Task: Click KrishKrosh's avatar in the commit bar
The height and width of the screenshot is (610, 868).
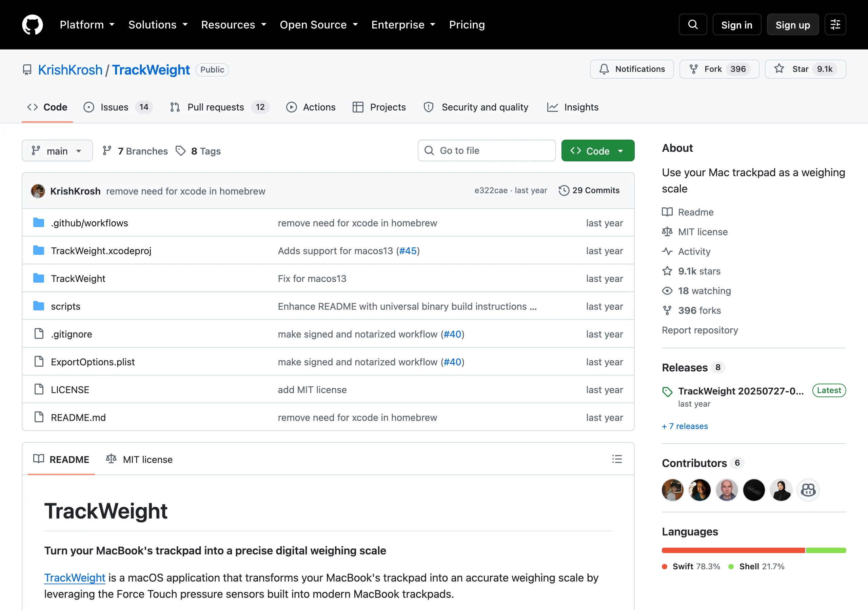Action: coord(38,191)
